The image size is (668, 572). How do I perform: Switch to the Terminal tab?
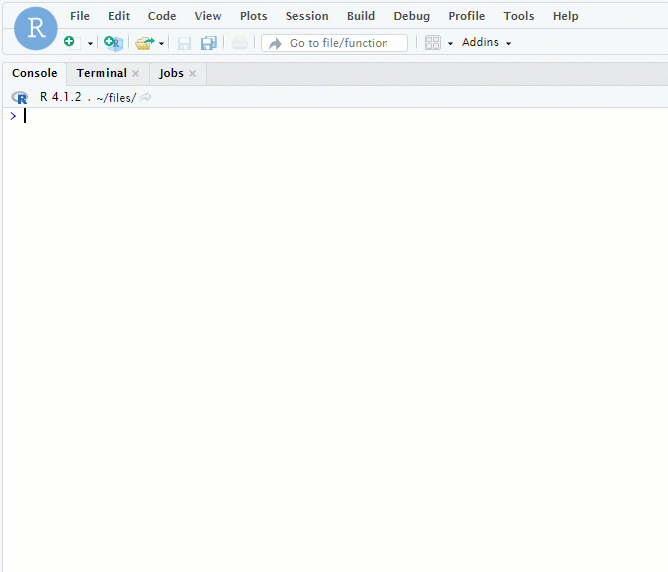[x=101, y=73]
